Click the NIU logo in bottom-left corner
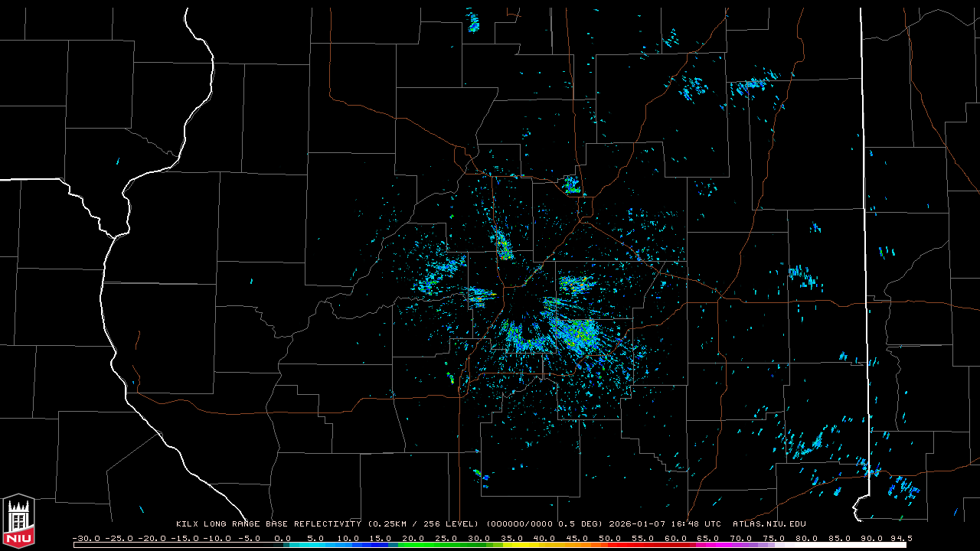980x551 pixels. tap(18, 522)
